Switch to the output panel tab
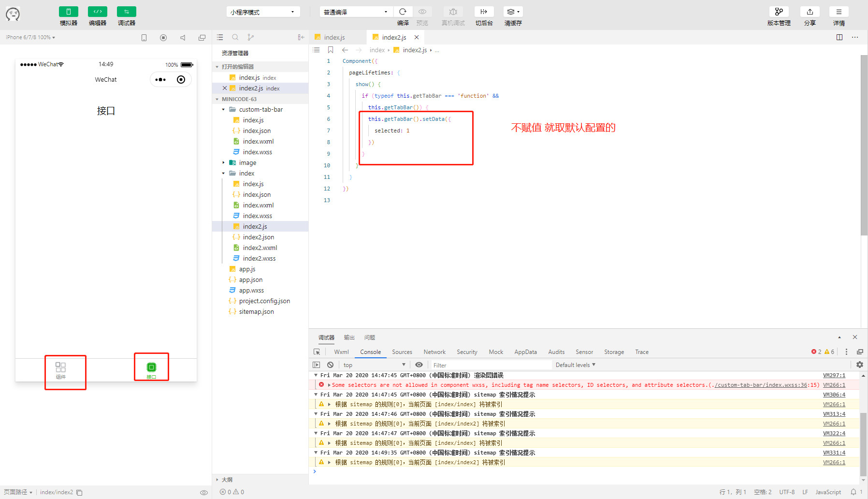Viewport: 868px width, 499px height. coord(349,338)
